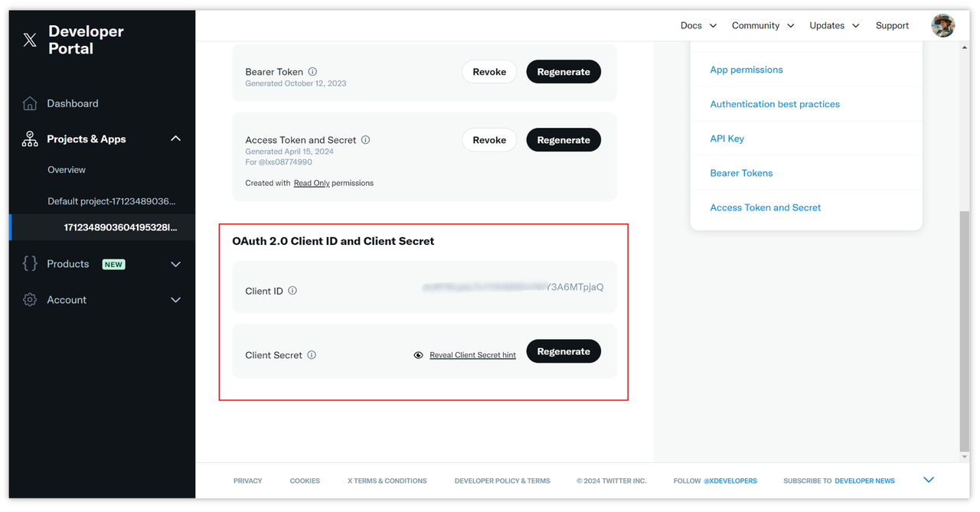
Task: Expand the Products section chevron
Action: [175, 264]
